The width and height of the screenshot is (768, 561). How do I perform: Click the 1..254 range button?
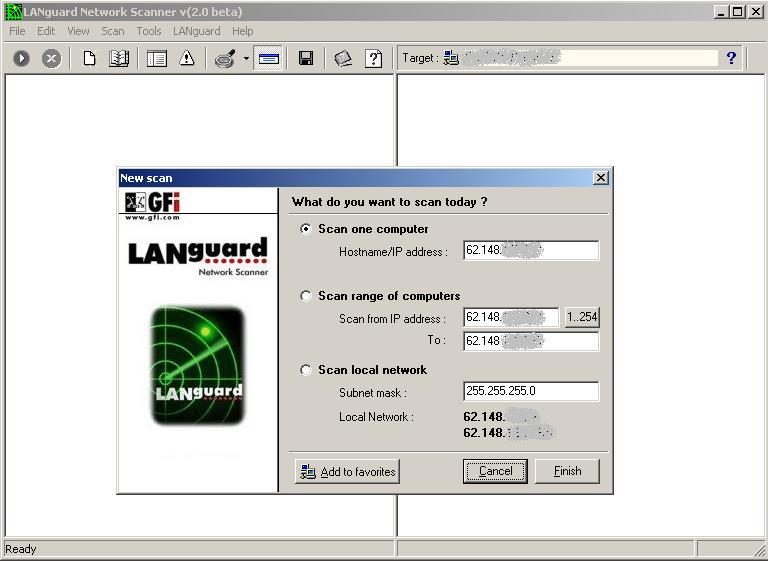tap(582, 317)
